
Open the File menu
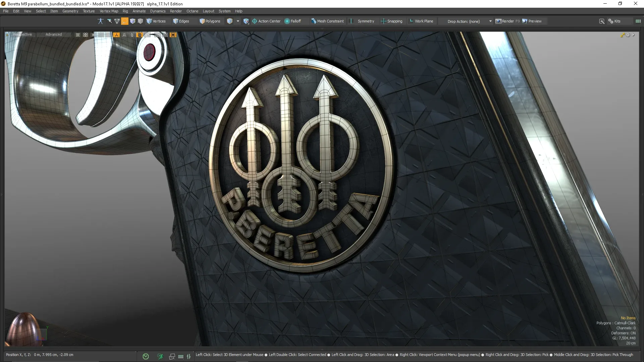coord(6,11)
